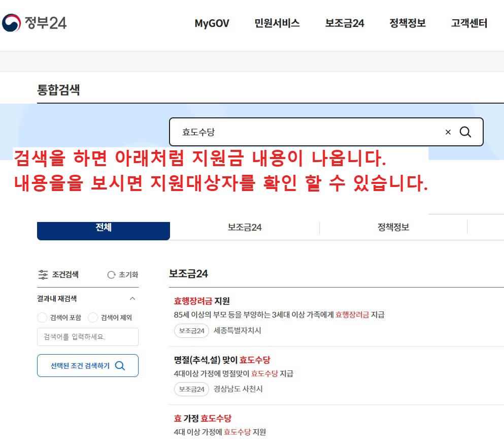Open the 명절(추석,설) 맞이 효도수당 result

tap(222, 360)
